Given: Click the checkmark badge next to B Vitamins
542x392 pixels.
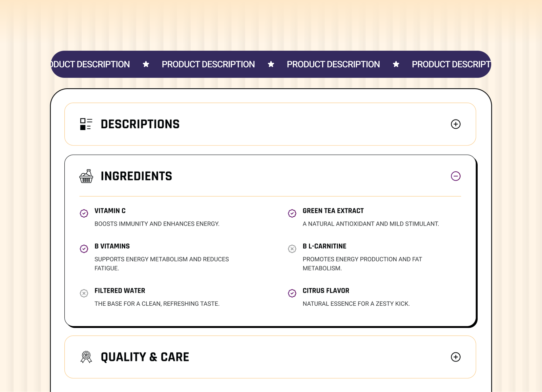Looking at the screenshot, I should point(84,249).
